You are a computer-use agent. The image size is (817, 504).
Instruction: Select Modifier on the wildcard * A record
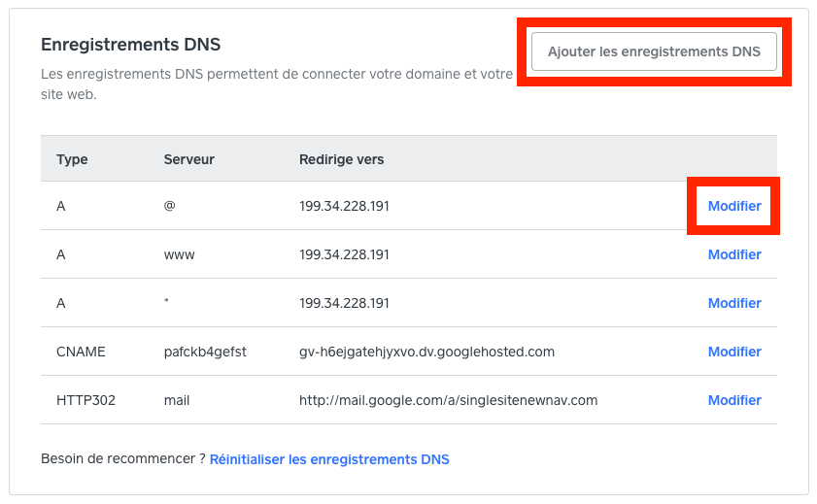click(734, 303)
